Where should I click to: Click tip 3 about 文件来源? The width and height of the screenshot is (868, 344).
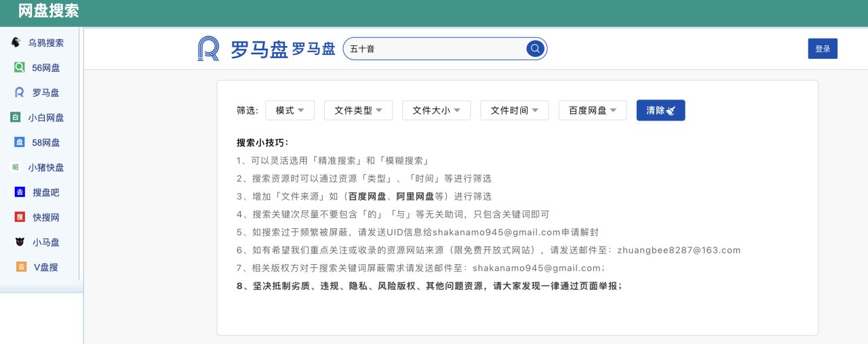click(x=363, y=196)
